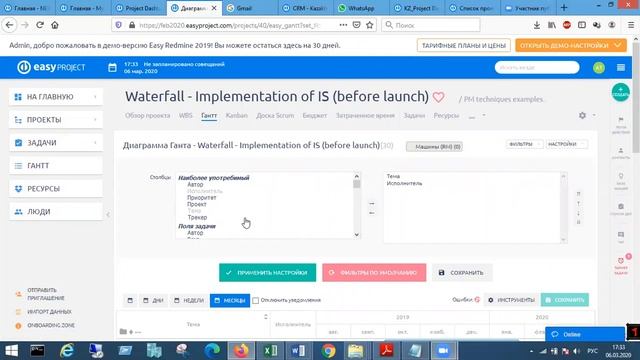Click ПРИМЕНИТЬ НАСТРОЙКИ button
640x360 pixels.
click(x=267, y=272)
